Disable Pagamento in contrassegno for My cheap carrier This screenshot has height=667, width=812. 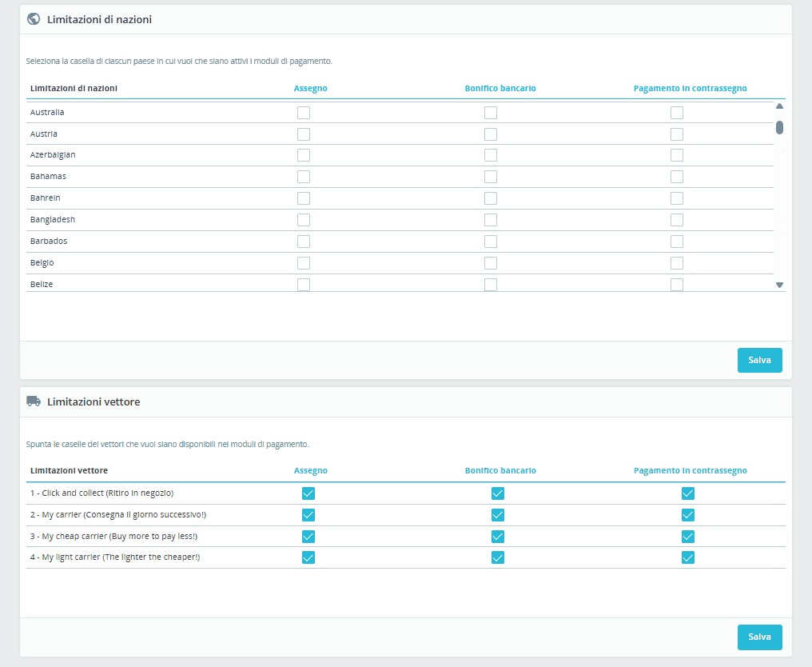(688, 537)
